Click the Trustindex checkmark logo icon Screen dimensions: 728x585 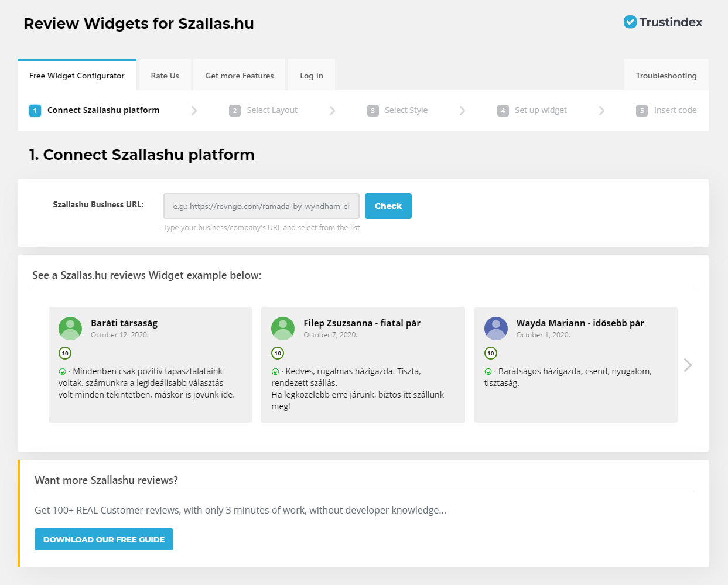click(x=630, y=22)
